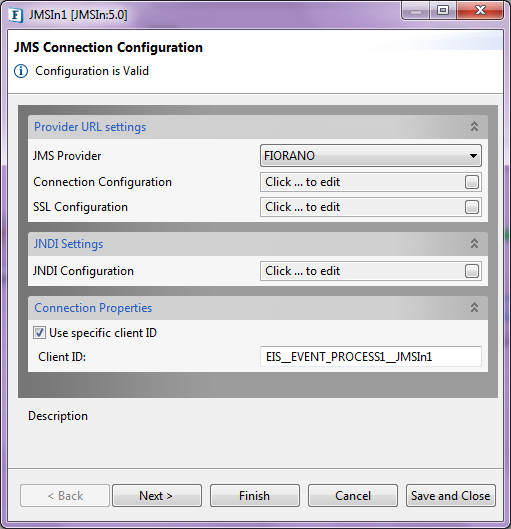
Task: Collapse Provider URL settings section chevron
Action: [474, 127]
